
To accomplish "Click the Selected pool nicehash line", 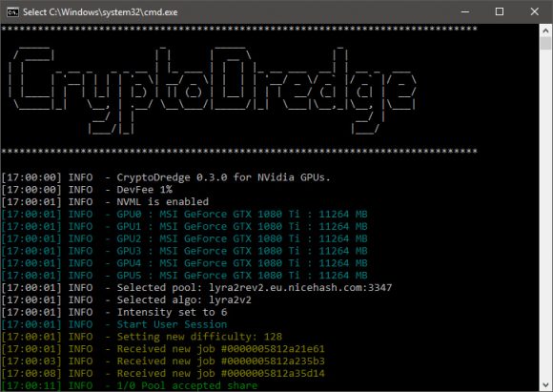I will pos(196,287).
